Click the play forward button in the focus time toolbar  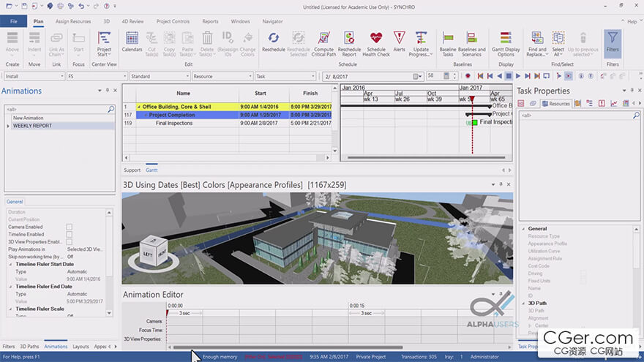click(x=518, y=76)
